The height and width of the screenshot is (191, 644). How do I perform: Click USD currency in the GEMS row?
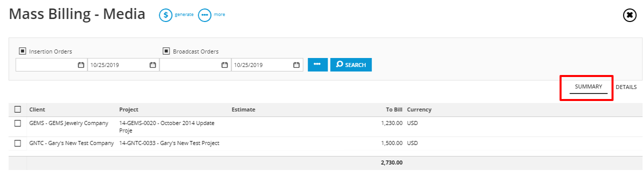point(412,123)
